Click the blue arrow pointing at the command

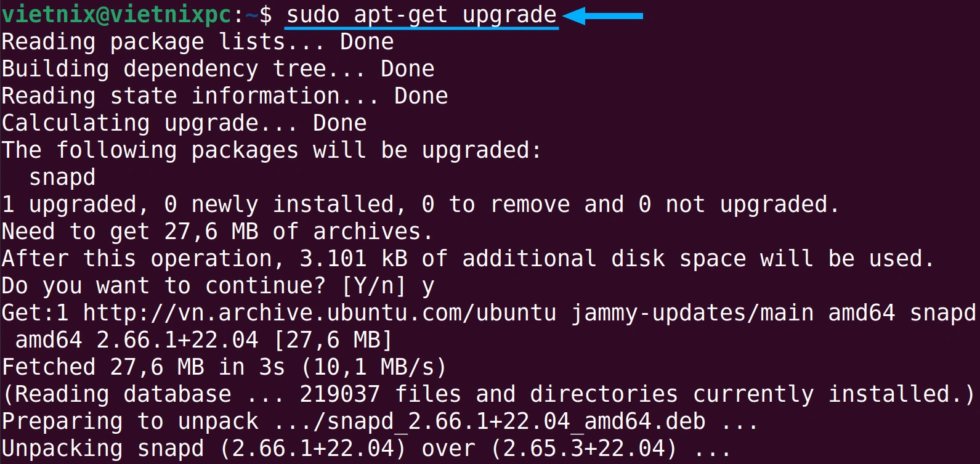tap(602, 15)
